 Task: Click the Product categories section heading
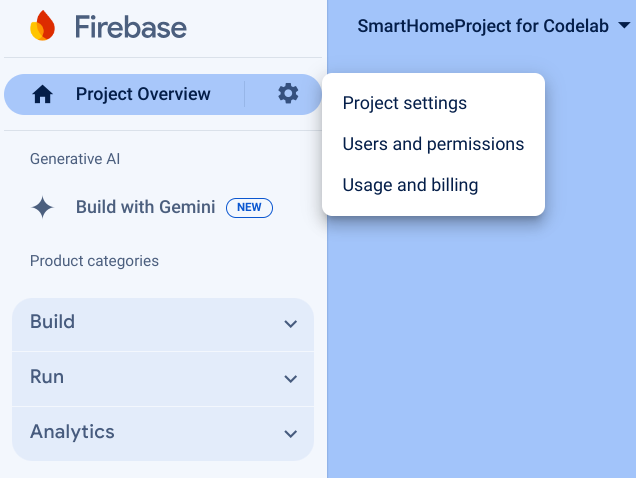[94, 261]
